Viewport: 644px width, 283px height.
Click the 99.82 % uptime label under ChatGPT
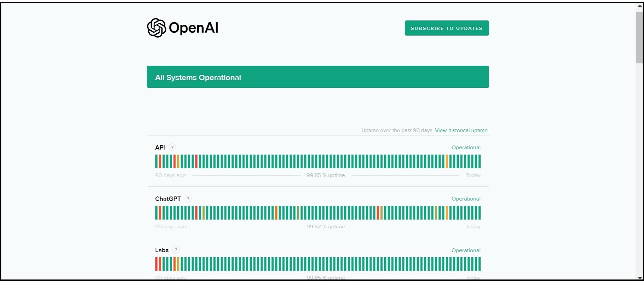tap(326, 227)
